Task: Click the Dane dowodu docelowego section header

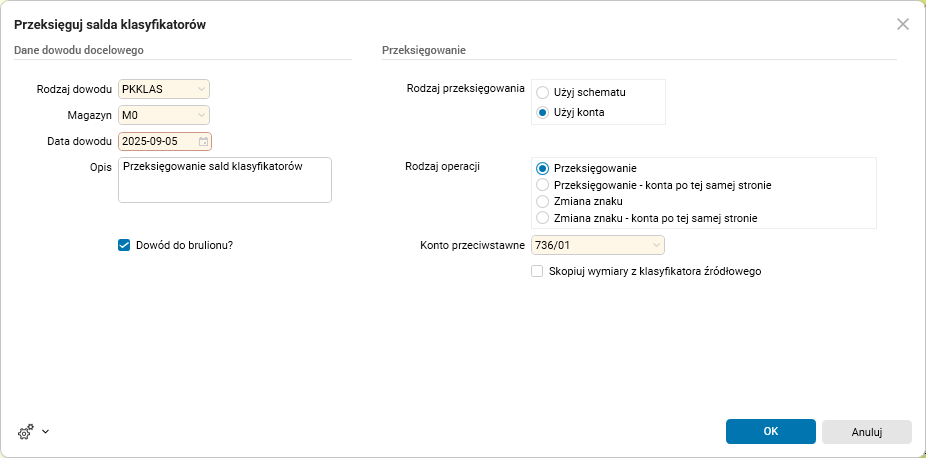Action: (79, 50)
